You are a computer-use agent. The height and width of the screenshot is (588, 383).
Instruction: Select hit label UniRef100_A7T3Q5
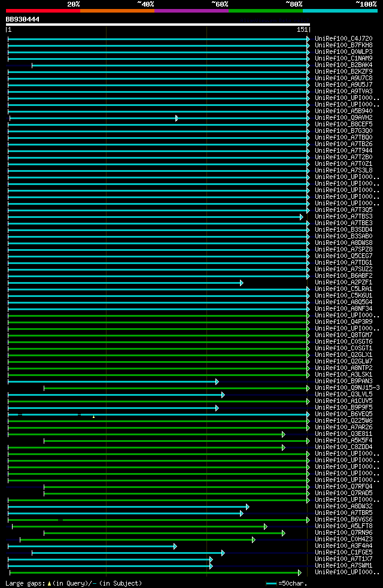pos(344,210)
